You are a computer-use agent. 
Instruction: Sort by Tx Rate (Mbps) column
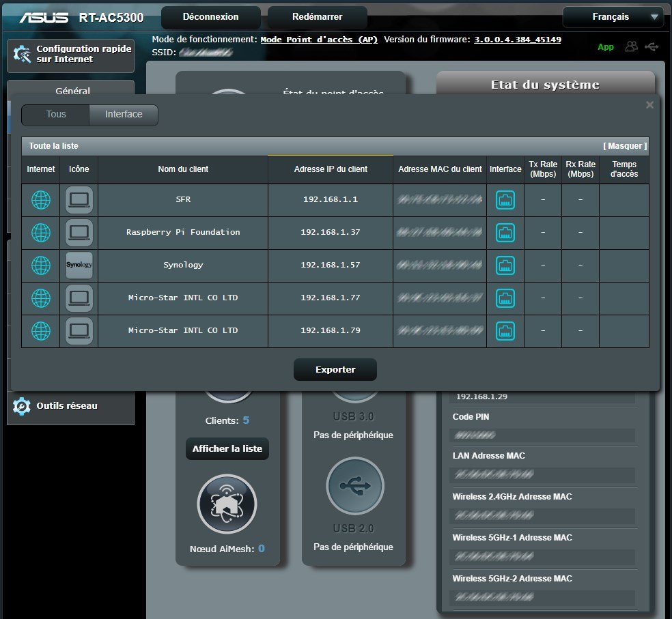pos(543,169)
